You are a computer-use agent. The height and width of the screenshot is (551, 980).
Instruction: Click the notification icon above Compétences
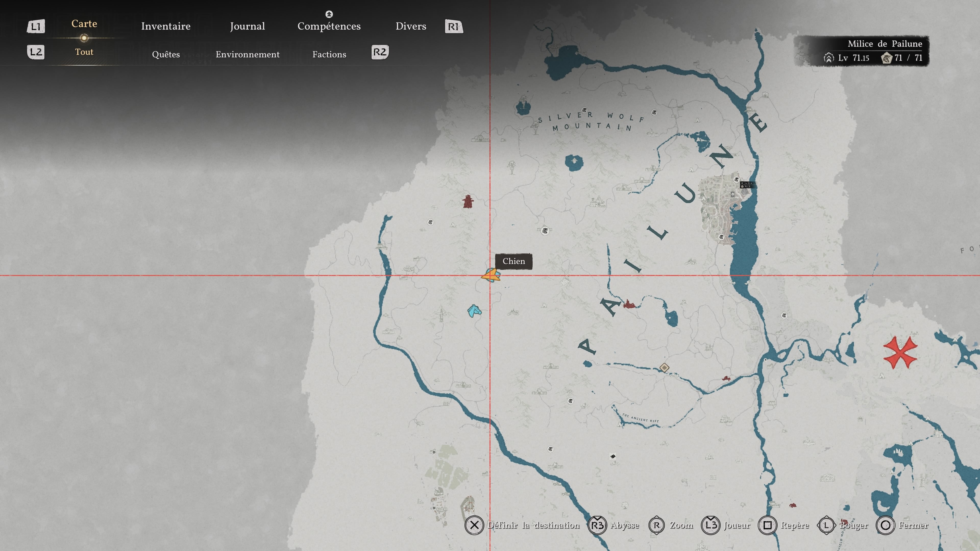point(329,14)
